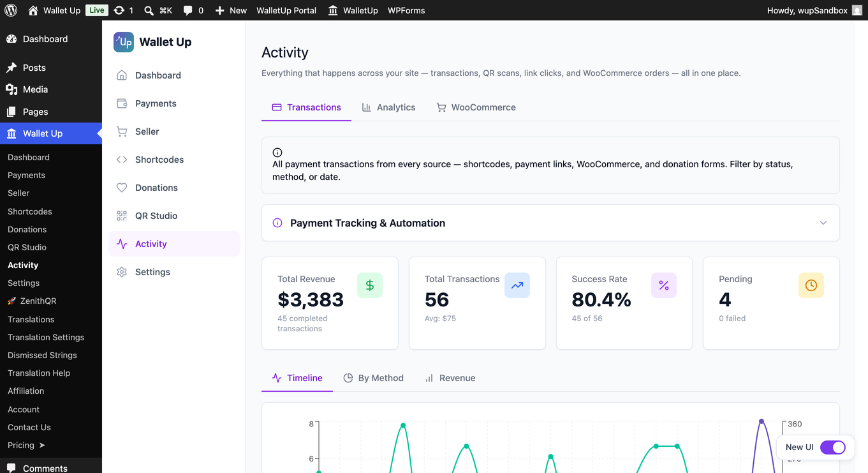The width and height of the screenshot is (868, 473).
Task: Toggle the New UI switch off
Action: click(832, 447)
